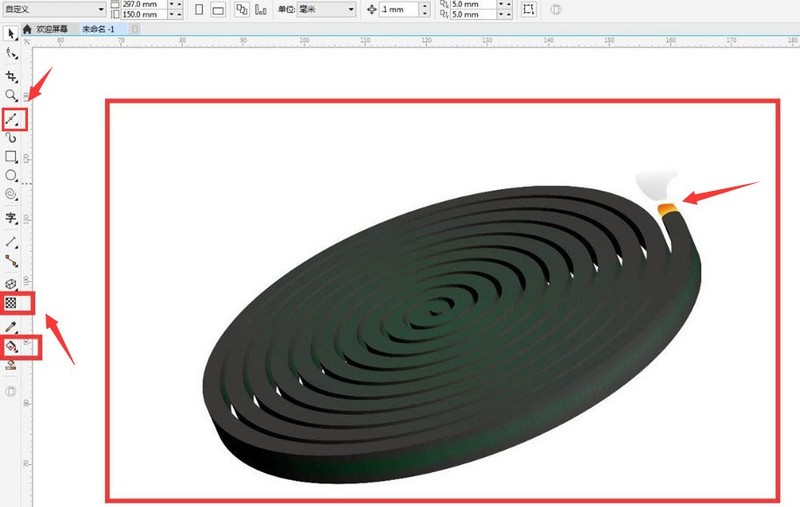
Task: Select the Rectangle tool
Action: click(x=11, y=157)
